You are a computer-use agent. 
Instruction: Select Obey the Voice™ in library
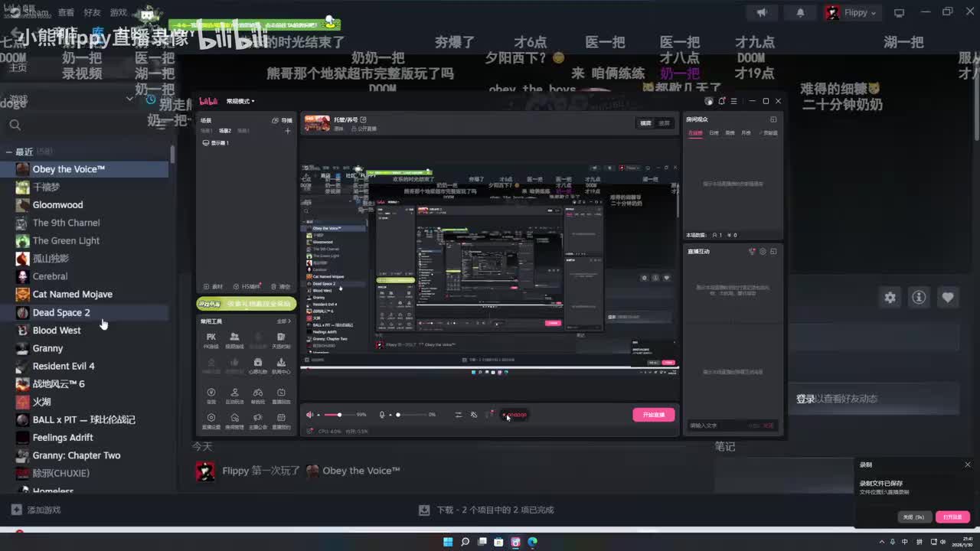pyautogui.click(x=84, y=169)
